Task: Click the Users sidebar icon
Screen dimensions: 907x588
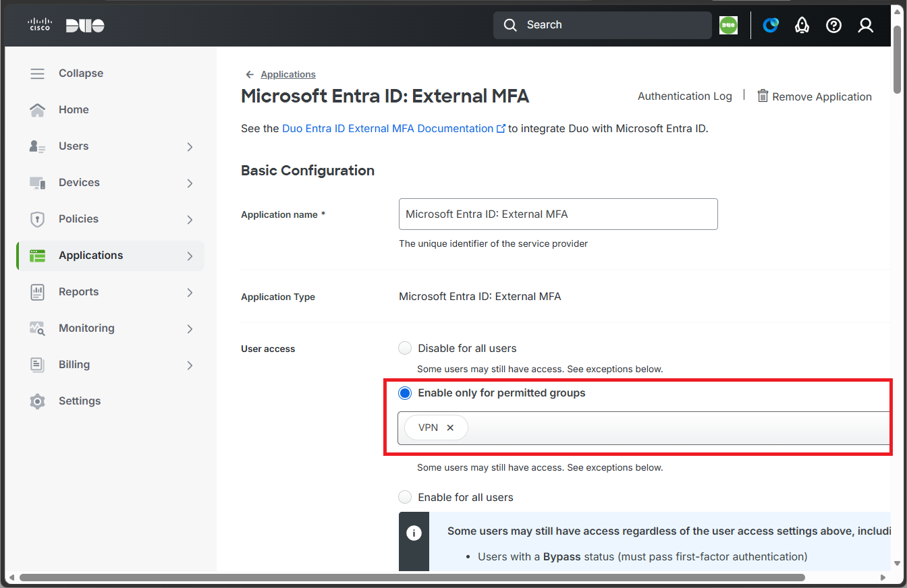Action: pos(38,146)
